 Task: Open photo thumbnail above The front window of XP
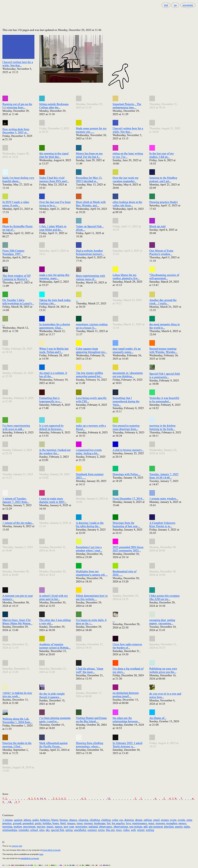(x=5, y=269)
